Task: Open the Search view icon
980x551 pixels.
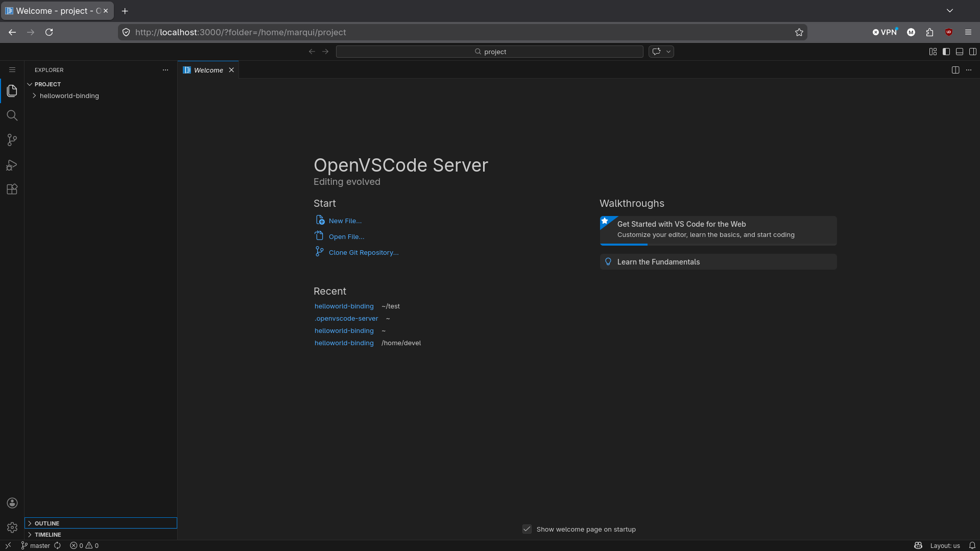Action: (12, 115)
